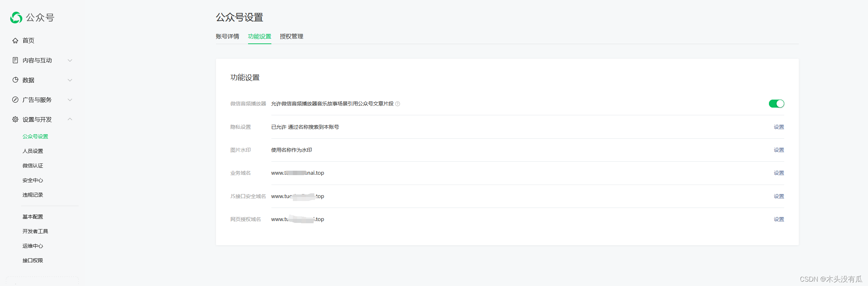This screenshot has width=868, height=286.
Task: Open 开发者工具 sidebar item
Action: (35, 231)
